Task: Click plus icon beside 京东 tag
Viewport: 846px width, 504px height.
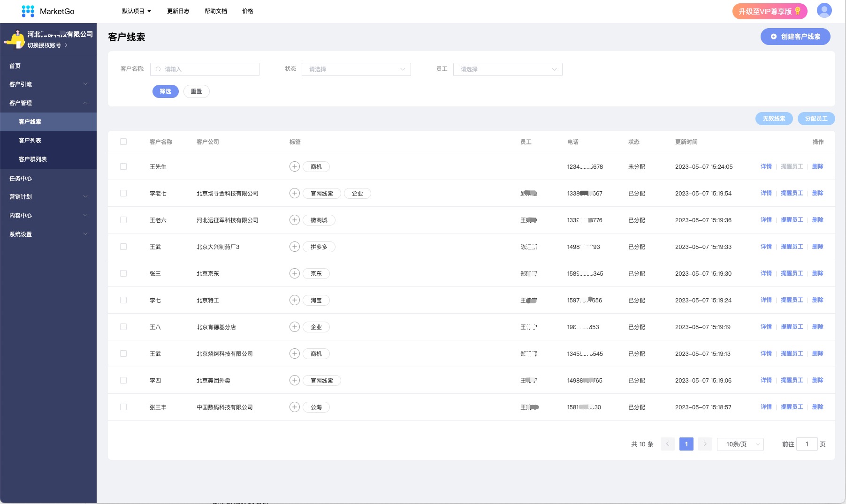Action: (x=294, y=273)
